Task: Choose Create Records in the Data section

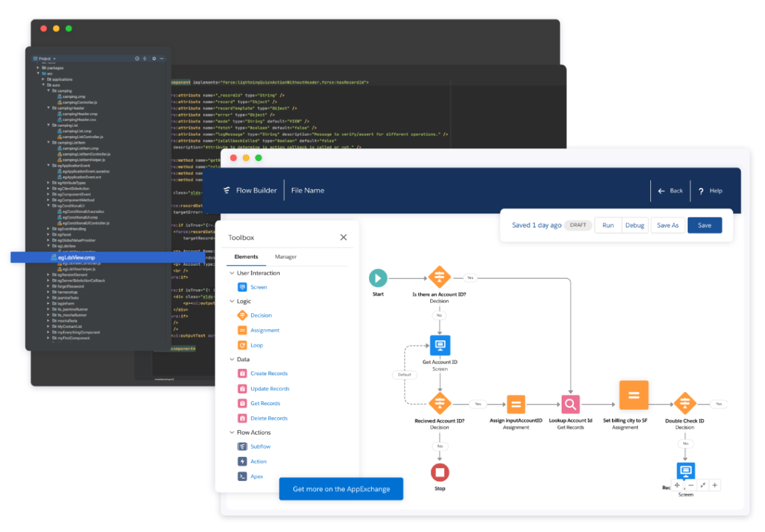Action: tap(268, 374)
